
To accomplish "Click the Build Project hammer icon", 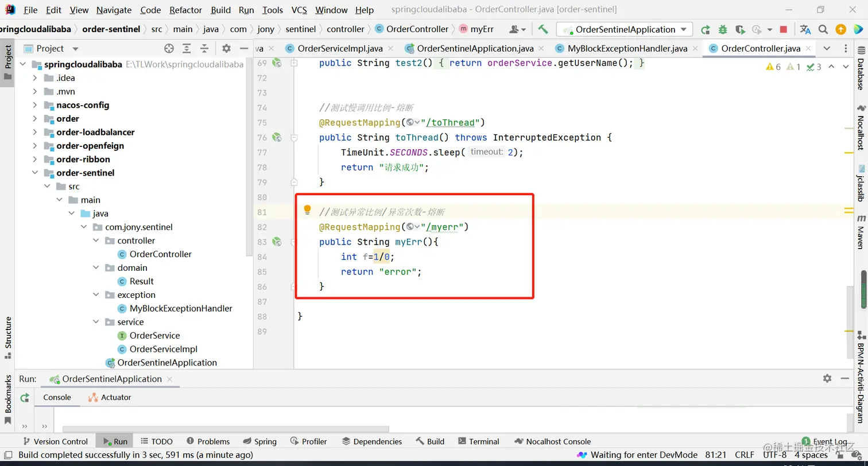I will click(x=543, y=29).
